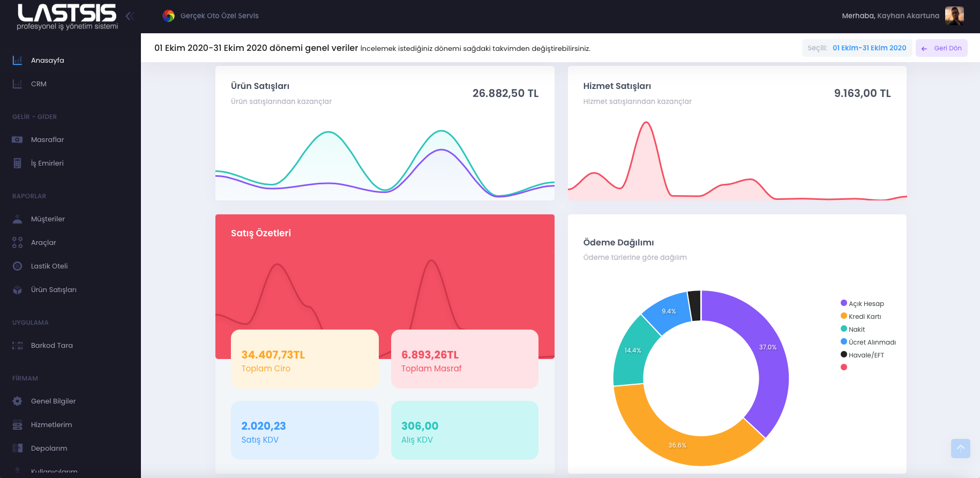Click Gerçek Oto Özel Servis company name
Viewport: 980px width, 478px height.
click(220, 16)
